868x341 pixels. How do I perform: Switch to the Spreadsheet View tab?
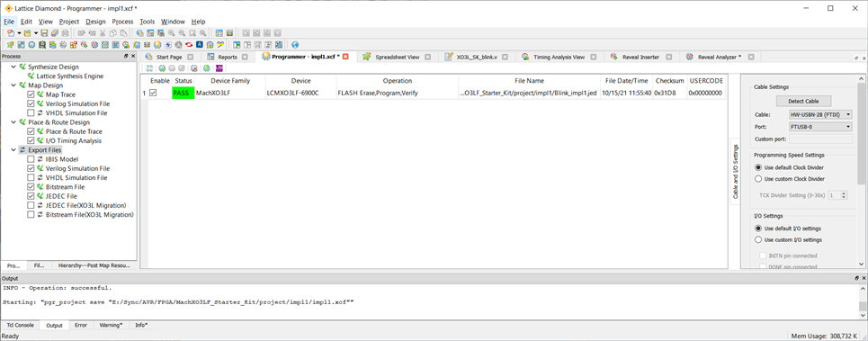(x=398, y=57)
